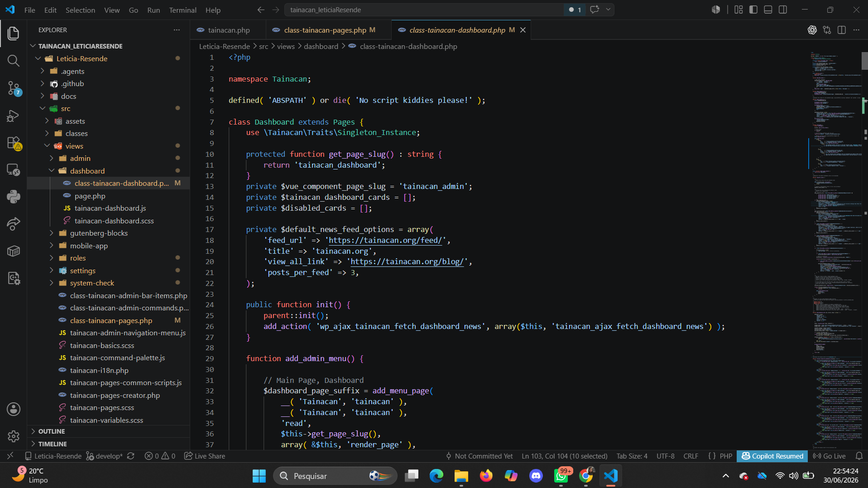This screenshot has width=868, height=488.
Task: Open Accounts icon in activity bar
Action: click(14, 409)
